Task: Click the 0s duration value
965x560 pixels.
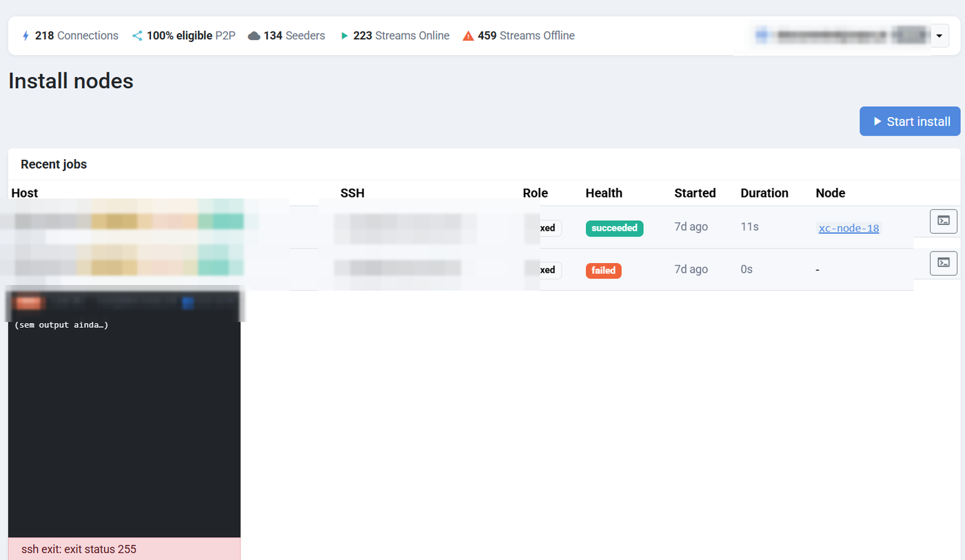Action: tap(746, 269)
